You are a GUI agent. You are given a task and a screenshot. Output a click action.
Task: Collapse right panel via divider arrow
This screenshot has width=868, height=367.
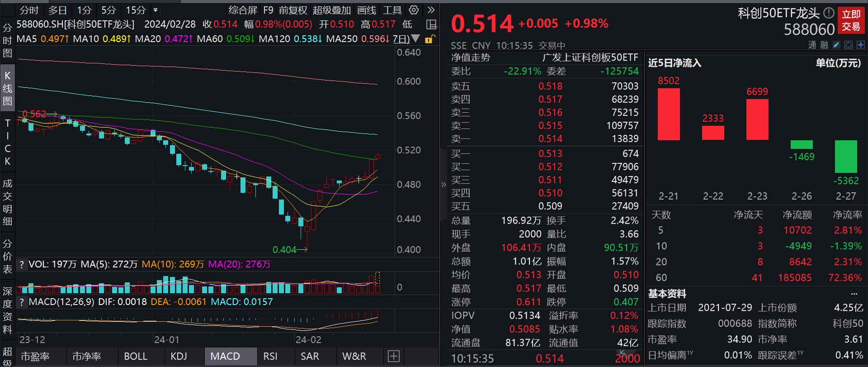pyautogui.click(x=443, y=184)
